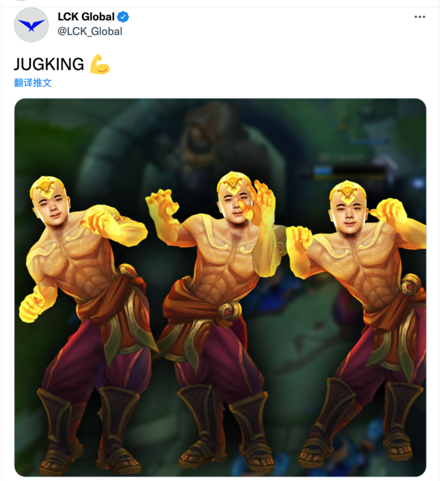The image size is (448, 481).
Task: Open the @LCK_Global handle link
Action: 90,31
